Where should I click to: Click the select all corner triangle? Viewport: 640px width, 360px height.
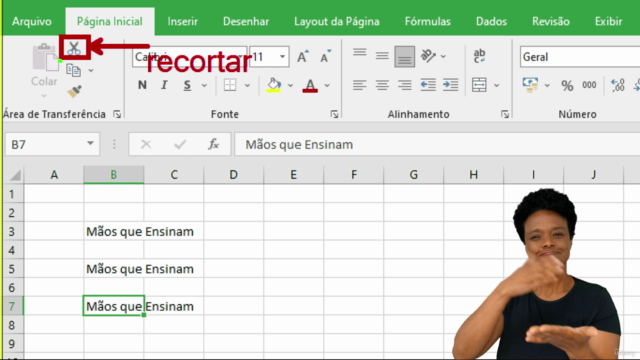coord(15,176)
